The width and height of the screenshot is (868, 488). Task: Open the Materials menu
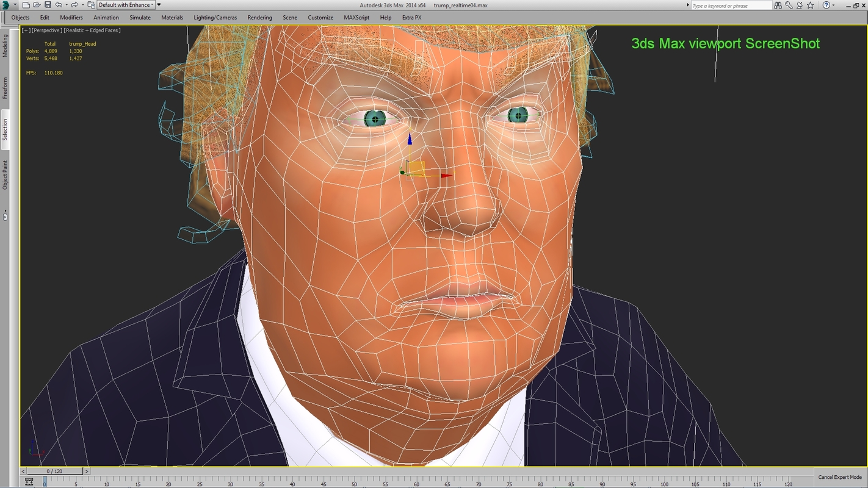tap(172, 18)
